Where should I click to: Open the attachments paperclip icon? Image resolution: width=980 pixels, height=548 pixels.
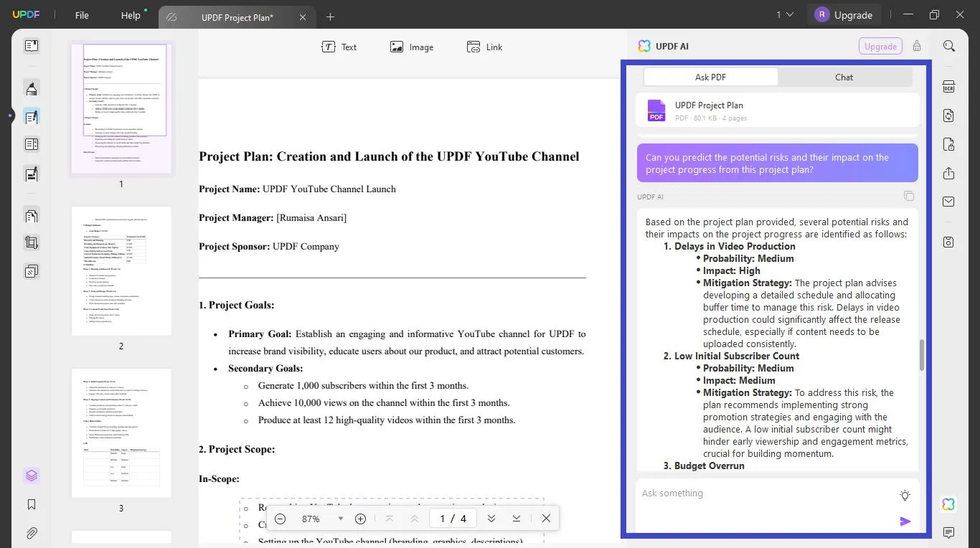[32, 533]
